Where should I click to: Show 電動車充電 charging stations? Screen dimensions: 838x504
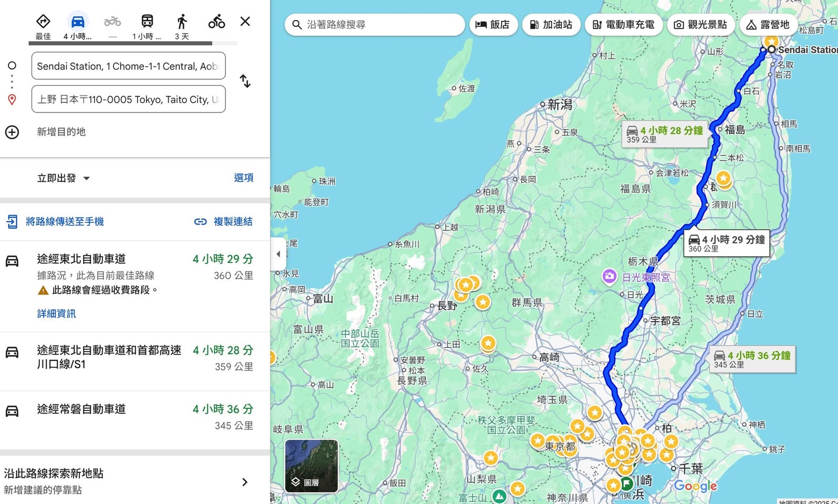(623, 25)
